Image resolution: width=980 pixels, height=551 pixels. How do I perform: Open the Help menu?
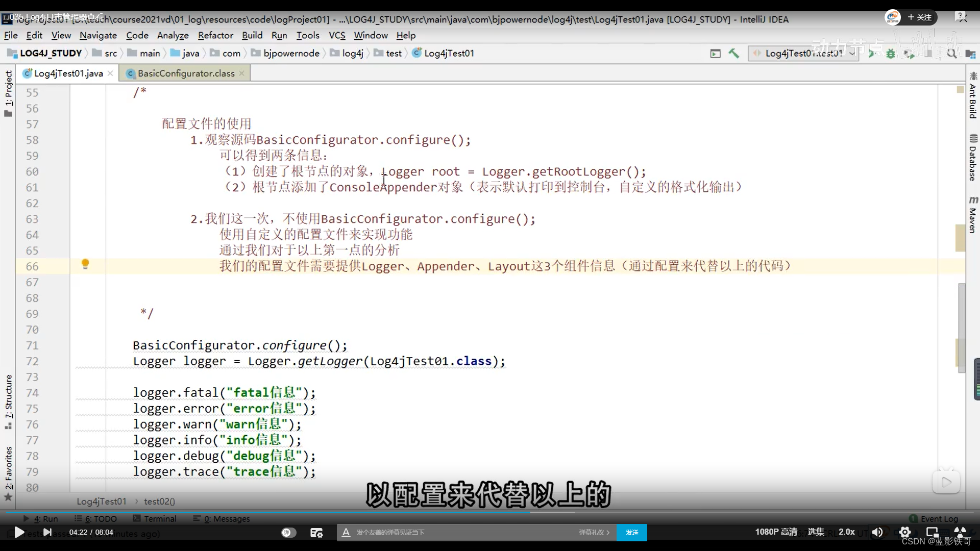point(406,35)
